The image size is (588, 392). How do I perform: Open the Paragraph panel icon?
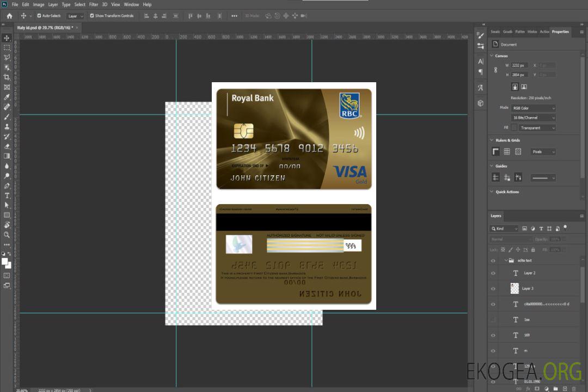pyautogui.click(x=480, y=72)
